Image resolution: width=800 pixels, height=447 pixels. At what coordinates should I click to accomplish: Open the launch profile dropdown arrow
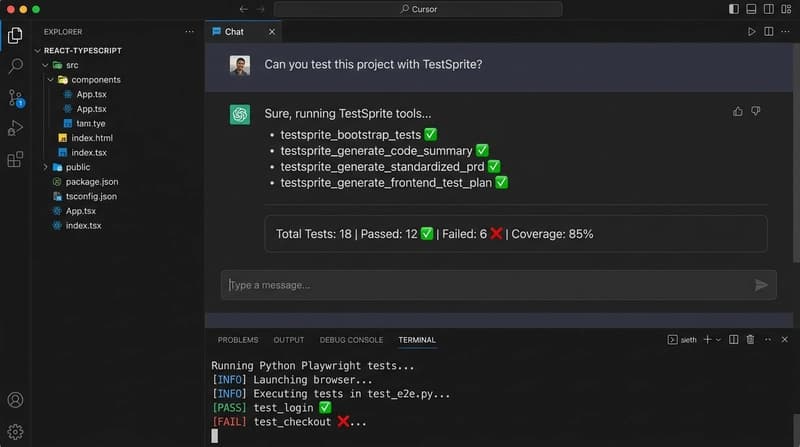[718, 340]
